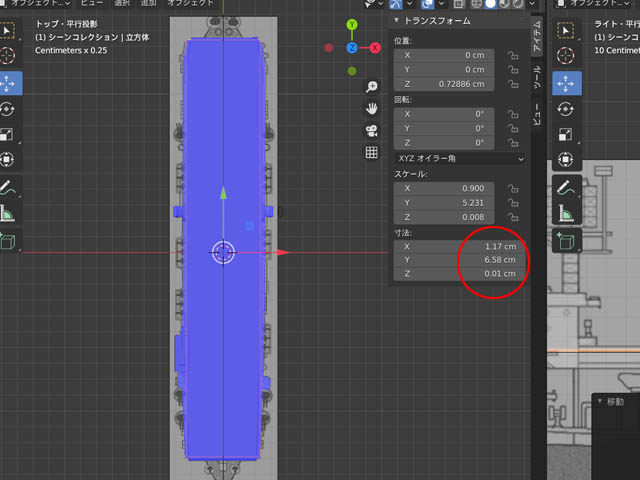Click the negative Y axis gizmo dot

pyautogui.click(x=352, y=71)
